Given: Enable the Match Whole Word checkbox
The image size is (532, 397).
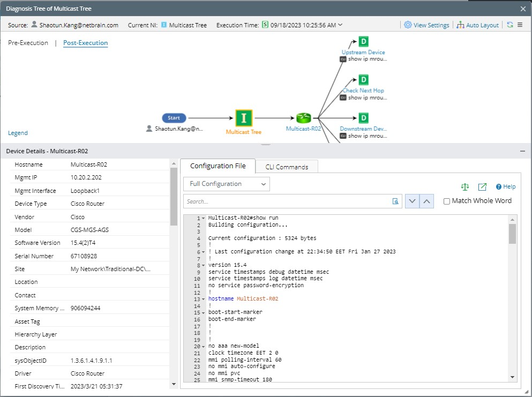Looking at the screenshot, I should [447, 201].
